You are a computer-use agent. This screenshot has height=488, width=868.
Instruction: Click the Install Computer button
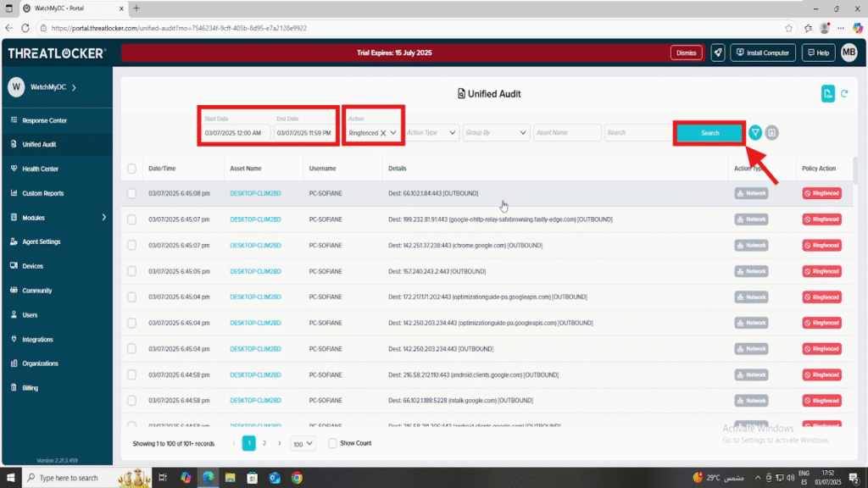pos(763,53)
